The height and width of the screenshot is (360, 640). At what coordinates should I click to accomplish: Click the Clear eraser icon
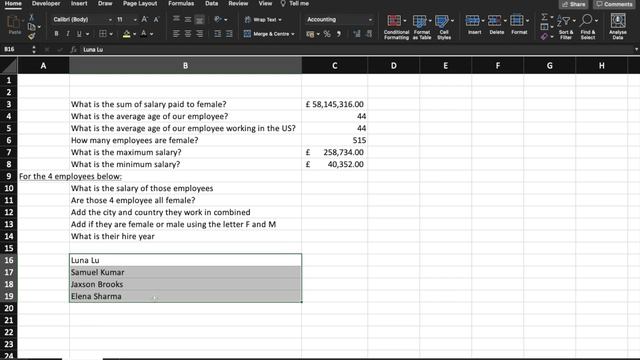coord(544,37)
